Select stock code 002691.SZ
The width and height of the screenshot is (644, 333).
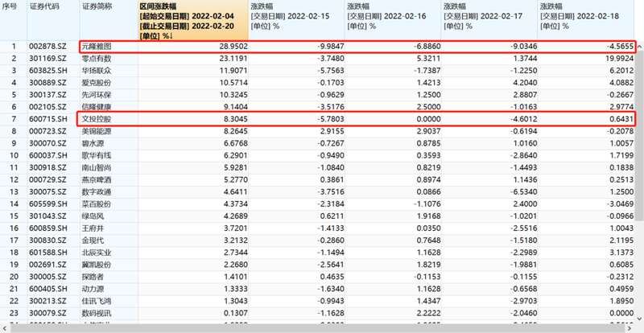(47, 265)
